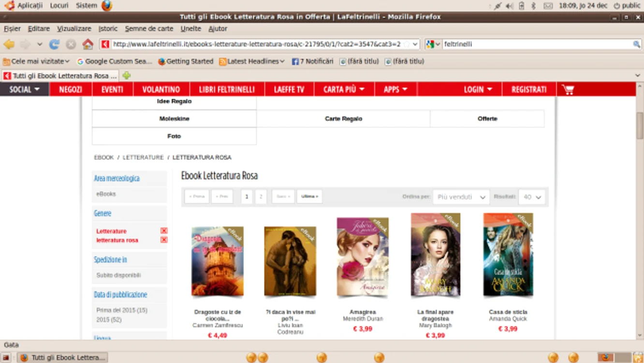644x363 pixels.
Task: Click the volume speaker icon
Action: click(510, 6)
